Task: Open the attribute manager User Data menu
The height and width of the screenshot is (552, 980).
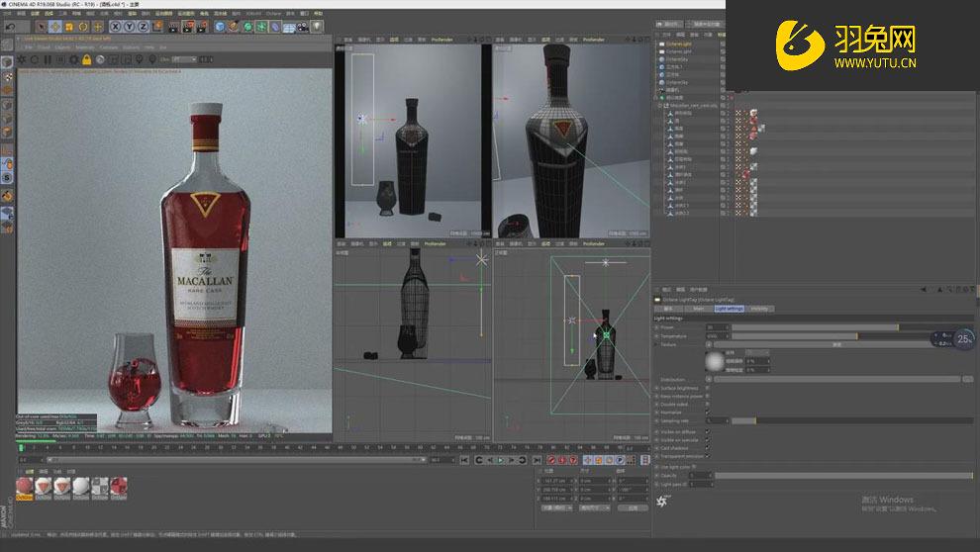Action: point(698,290)
